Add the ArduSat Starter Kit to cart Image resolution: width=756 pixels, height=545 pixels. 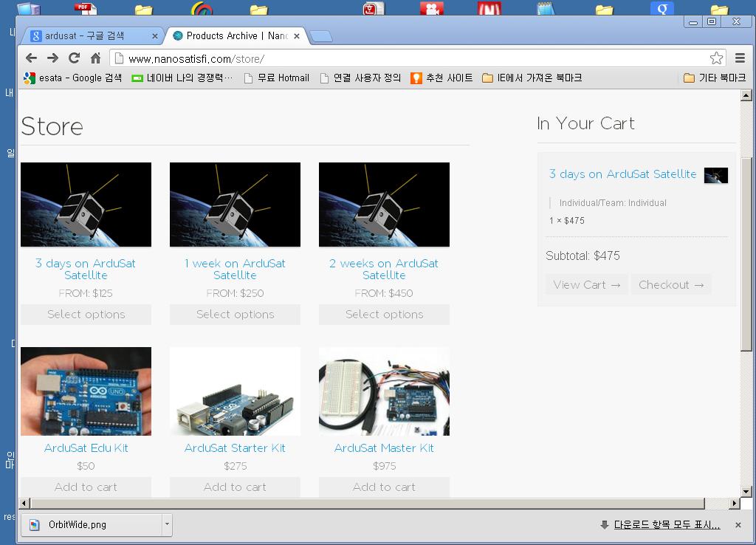pos(235,487)
